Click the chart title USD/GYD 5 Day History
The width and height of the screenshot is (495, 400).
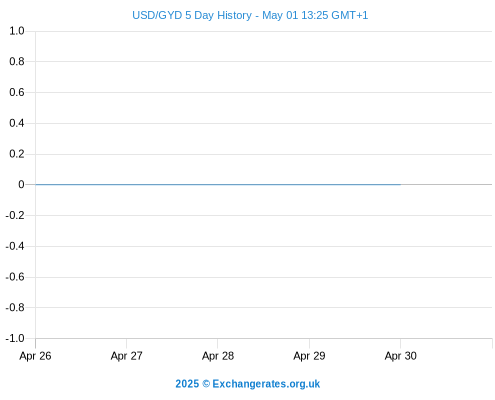192,15
